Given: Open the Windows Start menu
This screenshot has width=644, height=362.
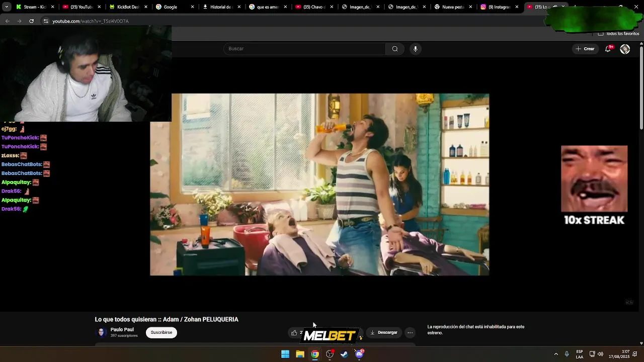Looking at the screenshot, I should tap(285, 354).
